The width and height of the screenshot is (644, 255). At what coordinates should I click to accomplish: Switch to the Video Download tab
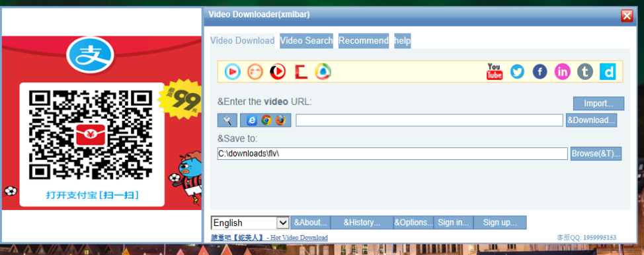tap(242, 41)
